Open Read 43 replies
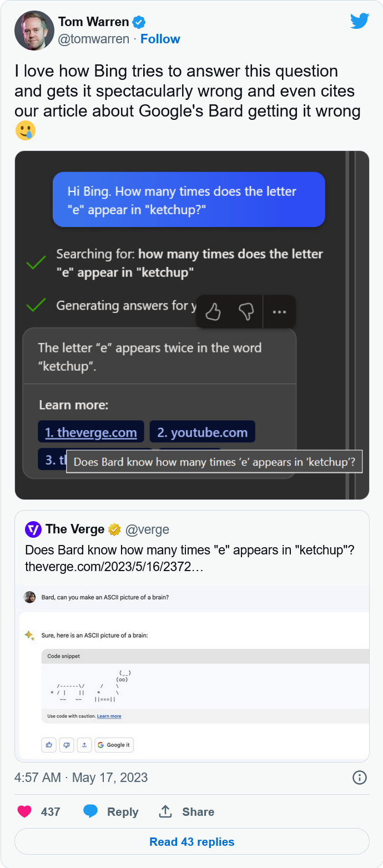Viewport: 383px width, 868px height. pyautogui.click(x=191, y=841)
